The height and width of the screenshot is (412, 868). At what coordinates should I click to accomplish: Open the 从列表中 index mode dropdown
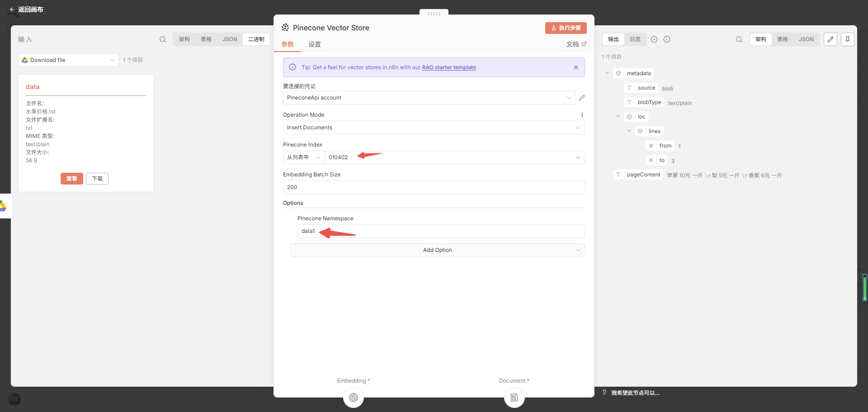(304, 157)
